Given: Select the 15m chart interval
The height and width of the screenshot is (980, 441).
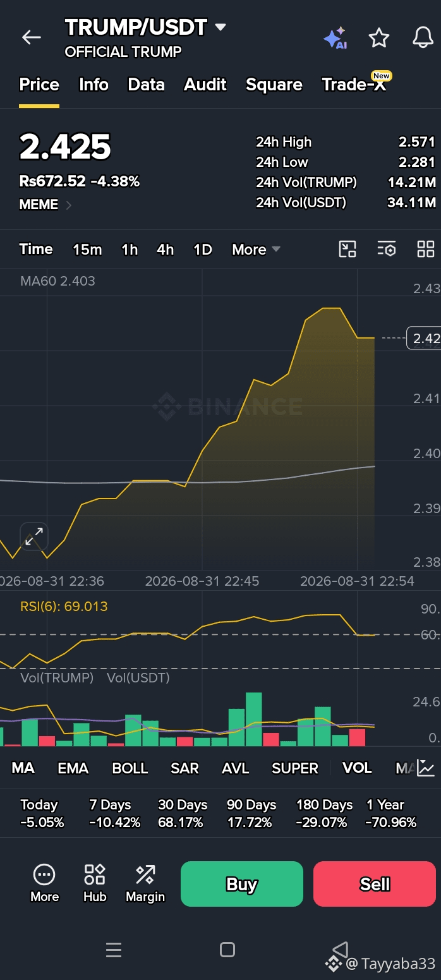Looking at the screenshot, I should coord(87,250).
